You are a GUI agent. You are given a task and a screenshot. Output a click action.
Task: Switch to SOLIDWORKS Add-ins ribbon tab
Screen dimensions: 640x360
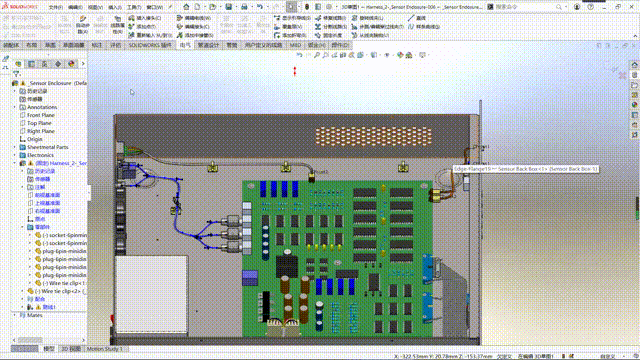(150, 45)
